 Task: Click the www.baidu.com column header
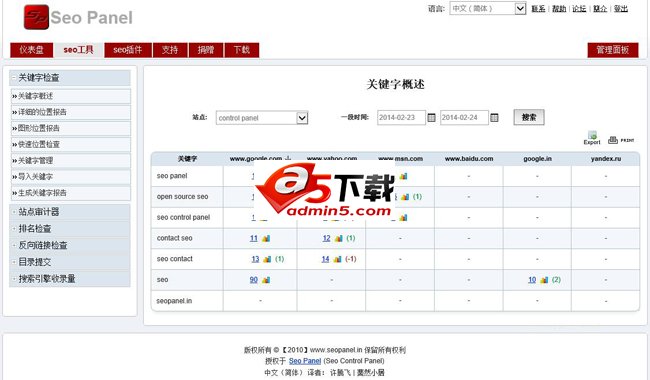click(469, 159)
